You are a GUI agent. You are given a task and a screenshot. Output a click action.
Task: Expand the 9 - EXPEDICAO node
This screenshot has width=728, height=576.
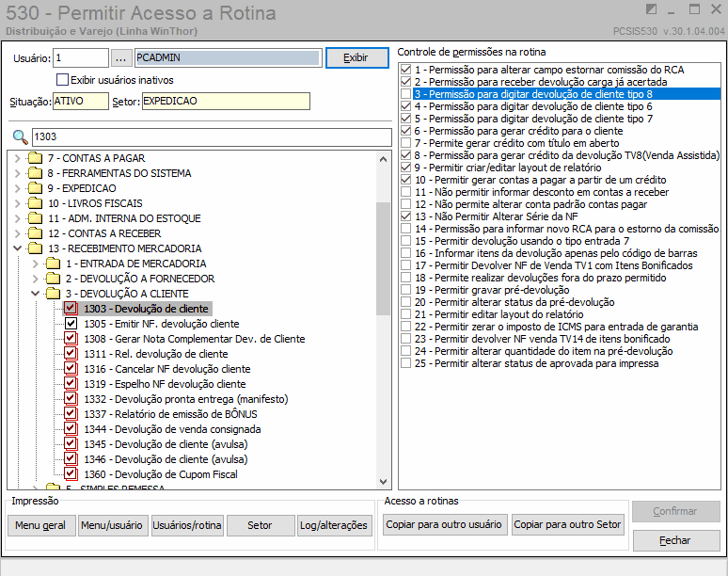(x=18, y=188)
